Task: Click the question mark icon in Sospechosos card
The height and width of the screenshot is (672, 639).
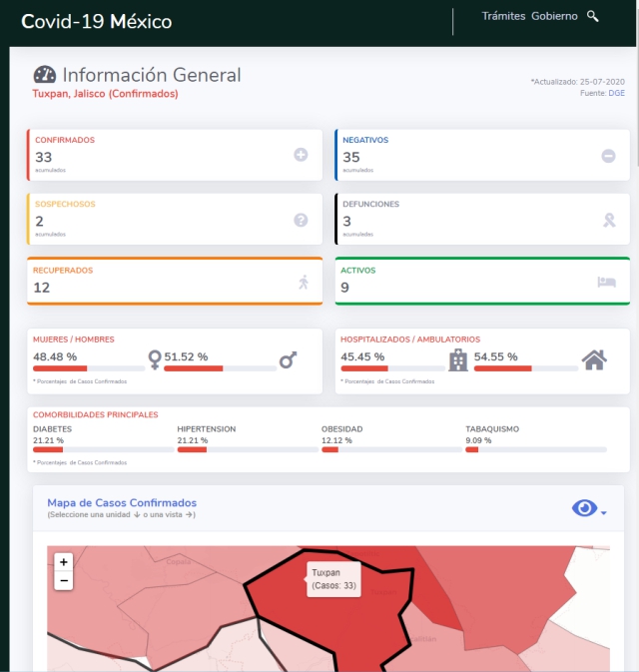Action: pos(301,220)
